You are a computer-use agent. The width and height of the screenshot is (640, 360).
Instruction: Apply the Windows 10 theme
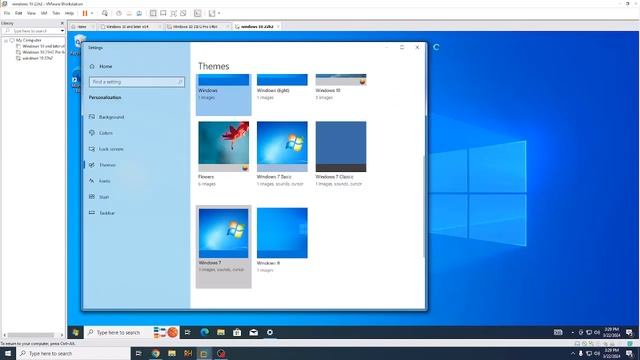(x=341, y=87)
